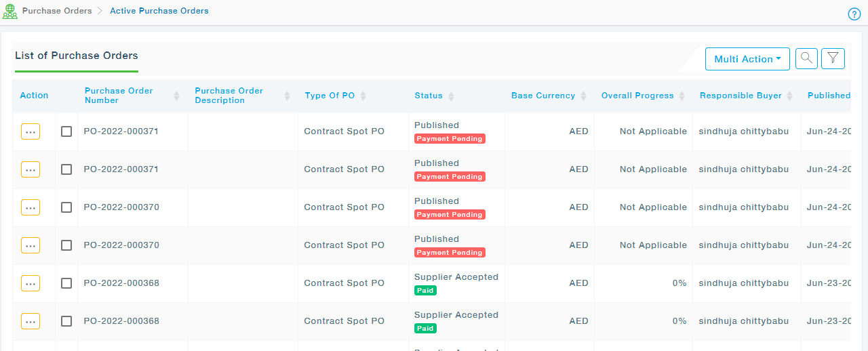Click the filter funnel icon
This screenshot has width=868, height=351.
[x=833, y=58]
